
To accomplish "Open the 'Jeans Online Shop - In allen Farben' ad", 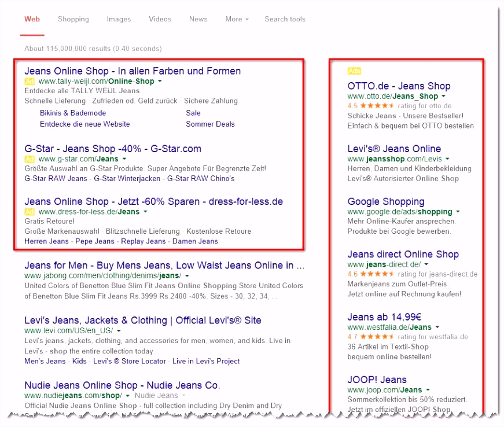I will pos(133,71).
